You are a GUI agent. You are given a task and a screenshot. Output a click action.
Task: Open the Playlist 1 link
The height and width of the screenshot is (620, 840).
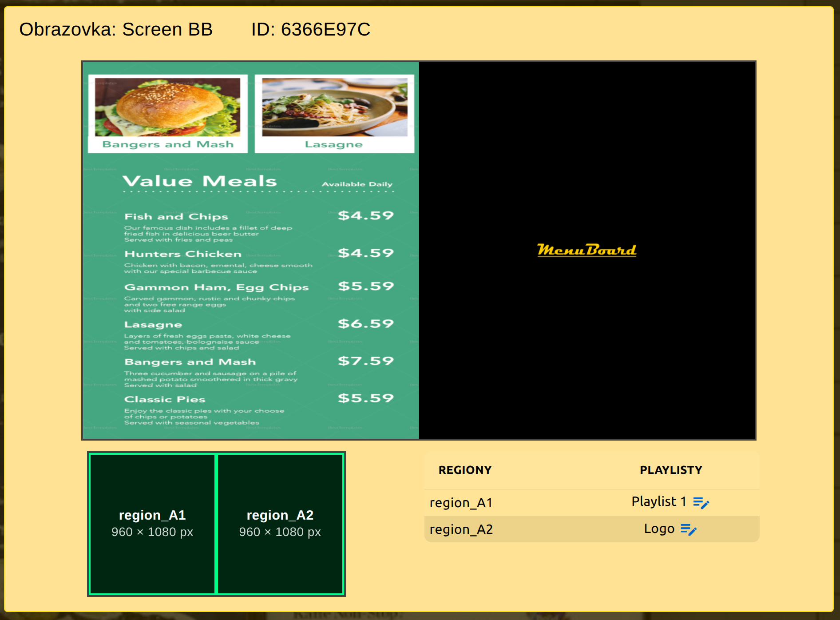658,501
